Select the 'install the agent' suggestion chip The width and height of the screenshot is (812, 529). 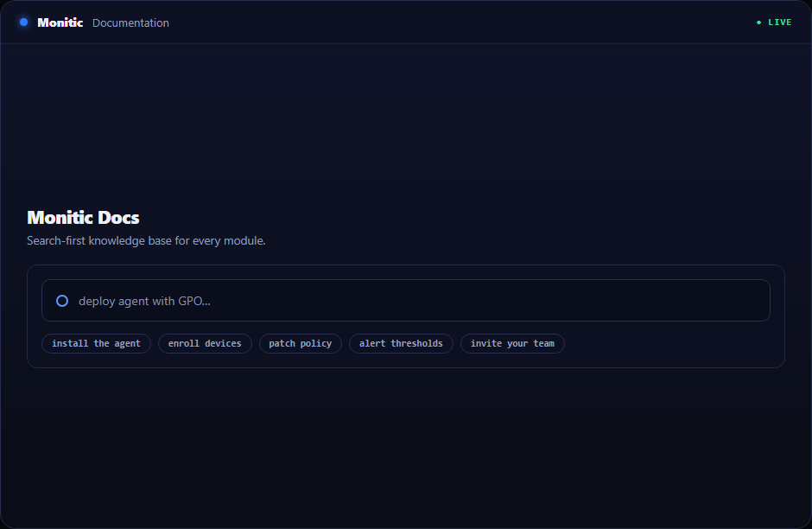tap(96, 343)
